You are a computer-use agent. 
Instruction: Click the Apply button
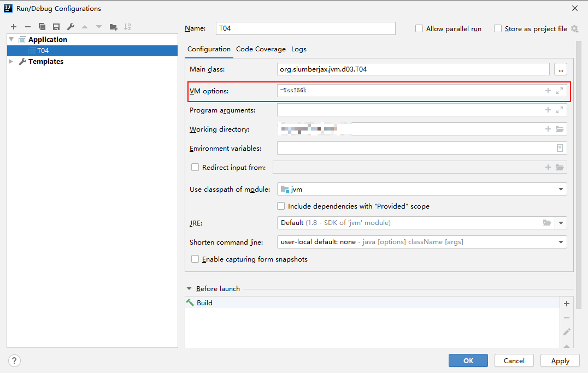click(x=560, y=360)
